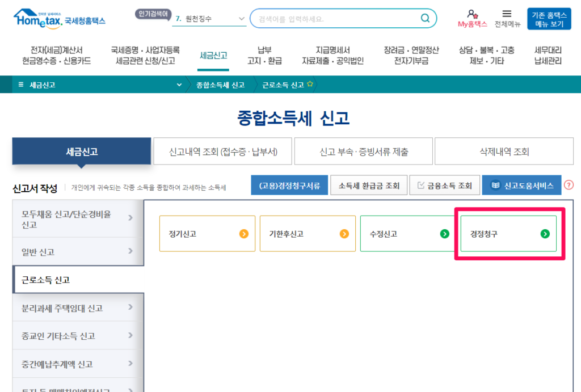Click the hamburger icon in the 세금신고 breadcrumb bar

[x=20, y=84]
